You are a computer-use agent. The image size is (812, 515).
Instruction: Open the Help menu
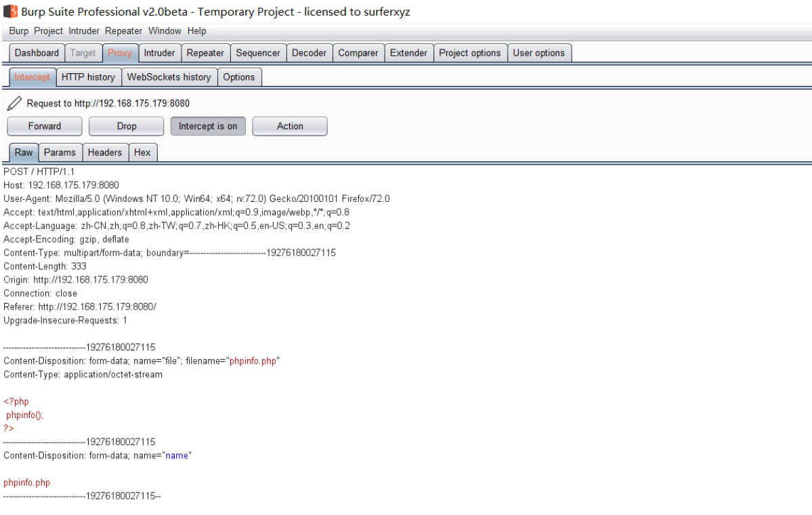pos(197,31)
